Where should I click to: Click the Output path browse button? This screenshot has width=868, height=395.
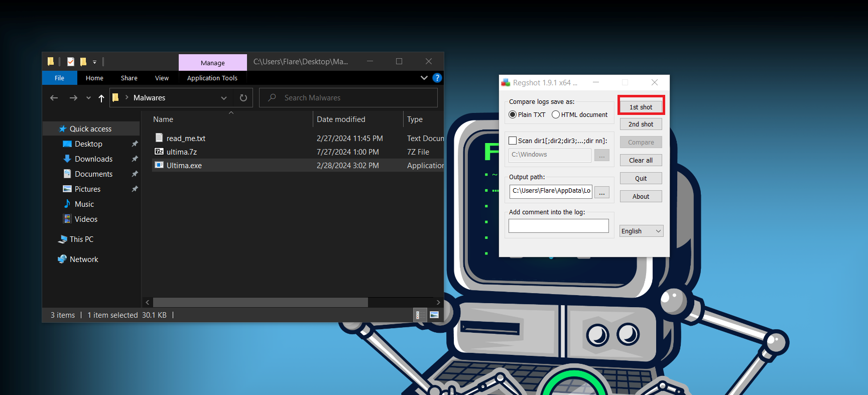pyautogui.click(x=601, y=192)
